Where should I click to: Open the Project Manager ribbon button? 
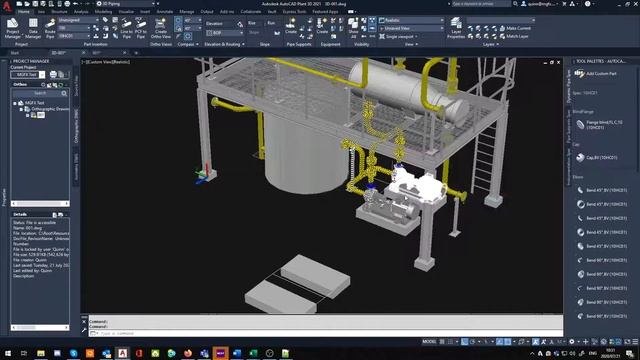(12, 28)
